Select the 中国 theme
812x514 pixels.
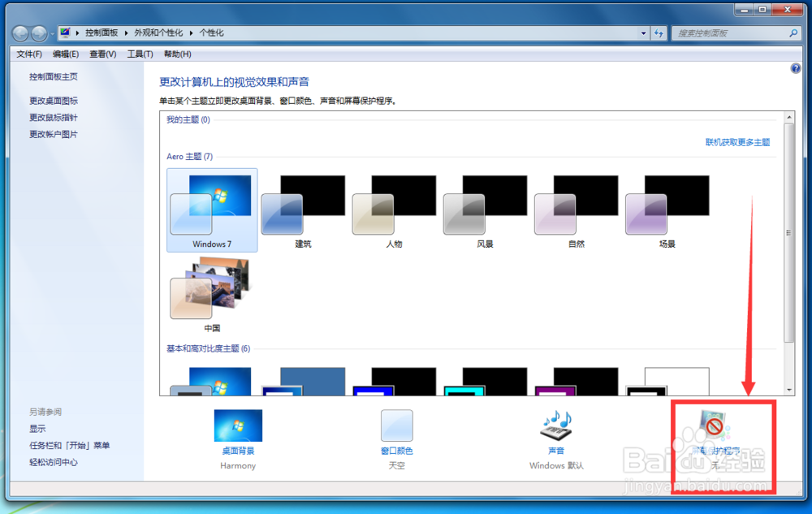click(x=212, y=295)
